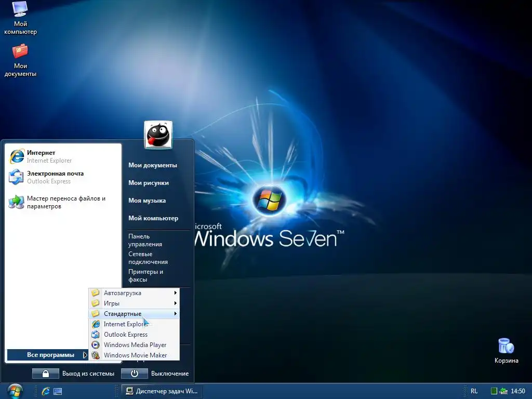Expand the Автозагрузка submenu arrow

tap(176, 292)
